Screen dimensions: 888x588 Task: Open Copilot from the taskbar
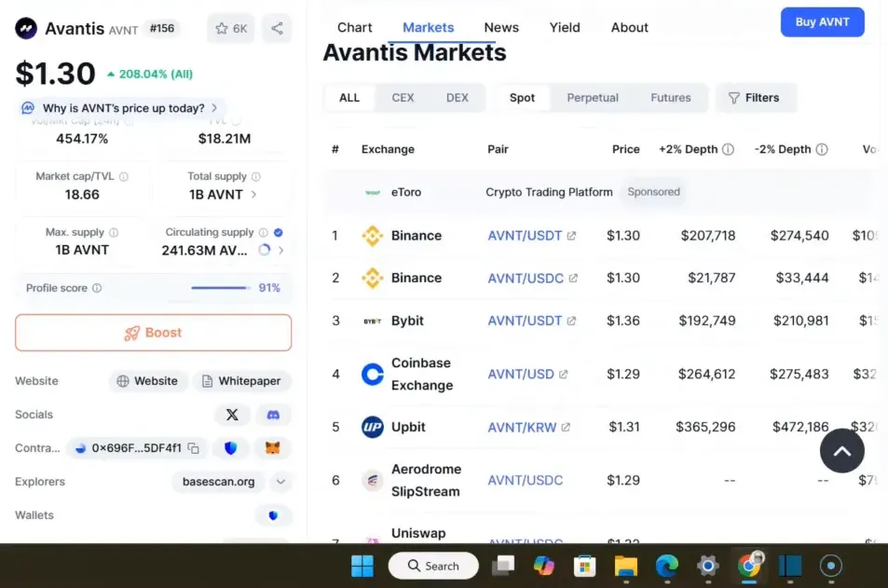point(543,566)
